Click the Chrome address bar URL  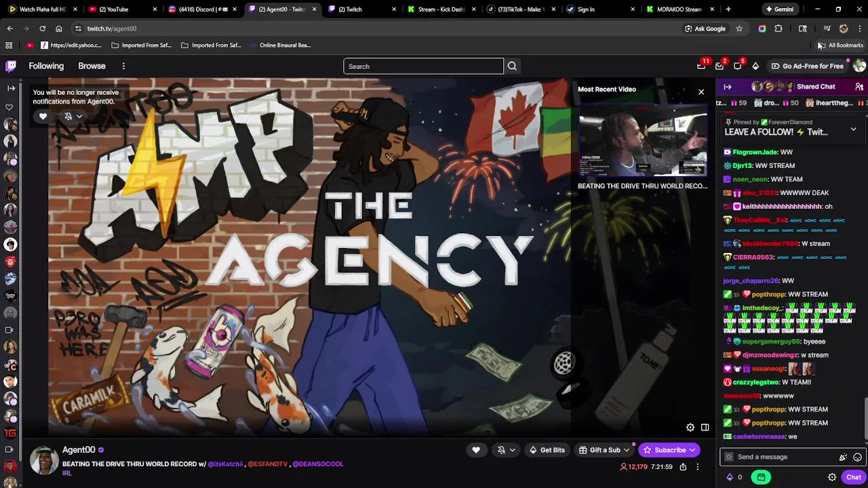112,28
